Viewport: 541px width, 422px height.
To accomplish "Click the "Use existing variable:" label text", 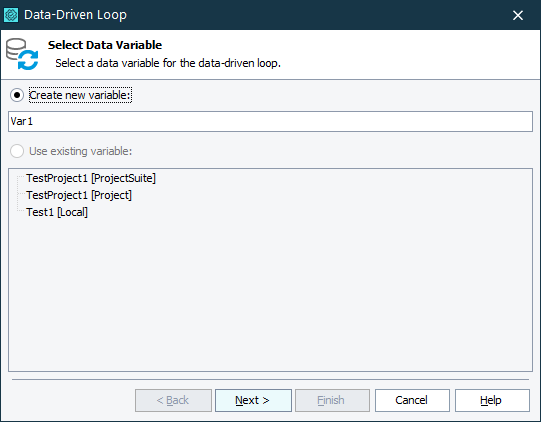I will click(80, 151).
